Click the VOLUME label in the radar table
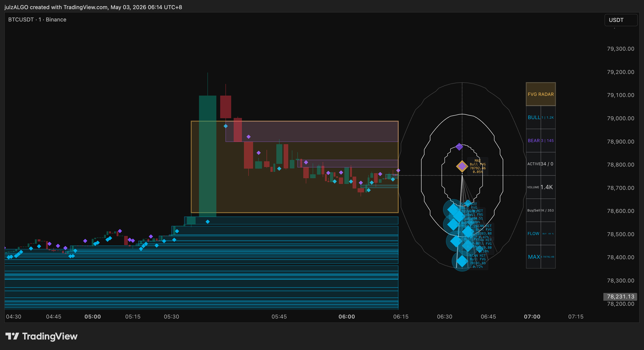 tap(533, 187)
